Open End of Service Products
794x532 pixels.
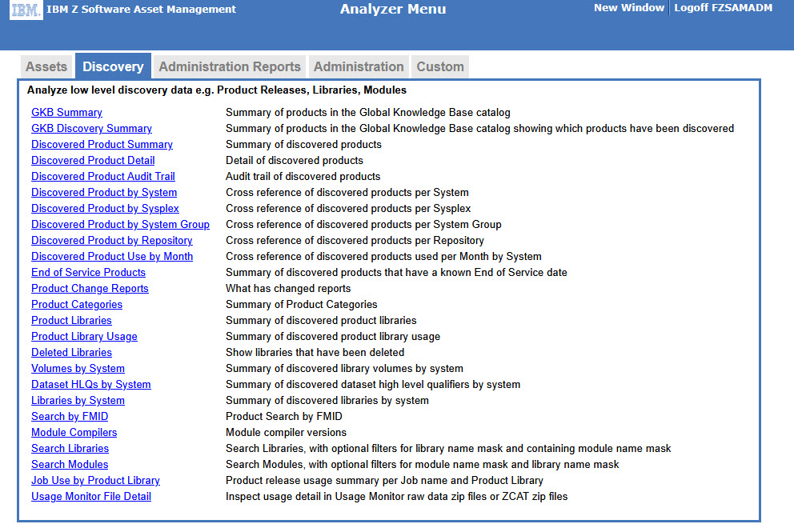[x=89, y=272]
